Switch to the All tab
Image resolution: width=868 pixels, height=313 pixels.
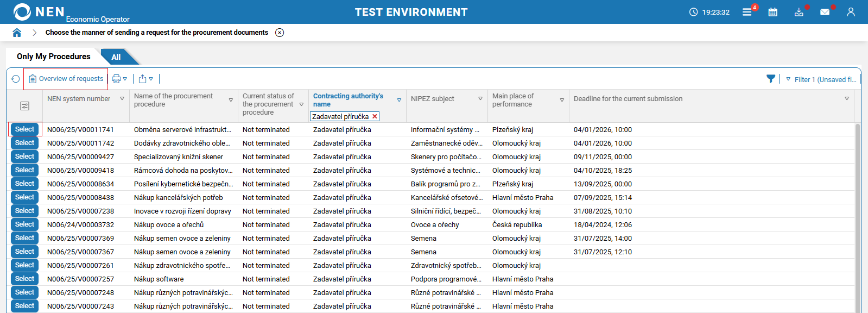[x=116, y=57]
